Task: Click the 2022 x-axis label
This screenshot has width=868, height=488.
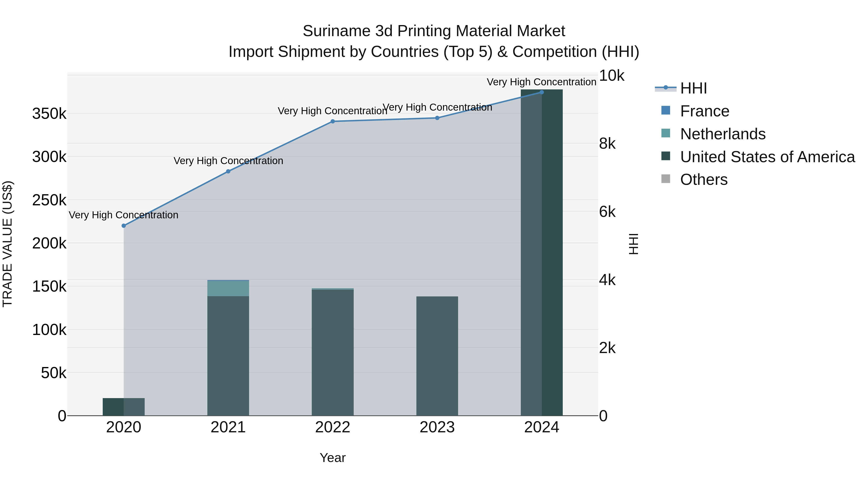Action: (332, 427)
